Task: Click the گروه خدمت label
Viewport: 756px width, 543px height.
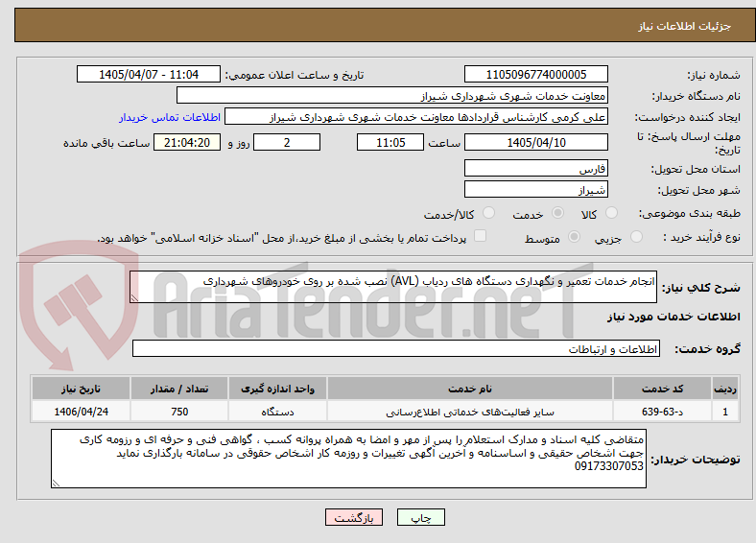Action: (x=707, y=348)
